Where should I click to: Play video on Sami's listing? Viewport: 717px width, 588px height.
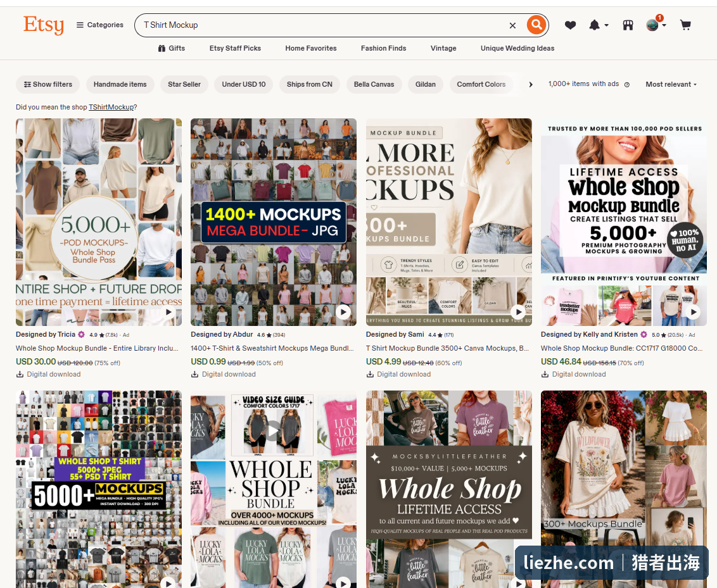pyautogui.click(x=518, y=312)
